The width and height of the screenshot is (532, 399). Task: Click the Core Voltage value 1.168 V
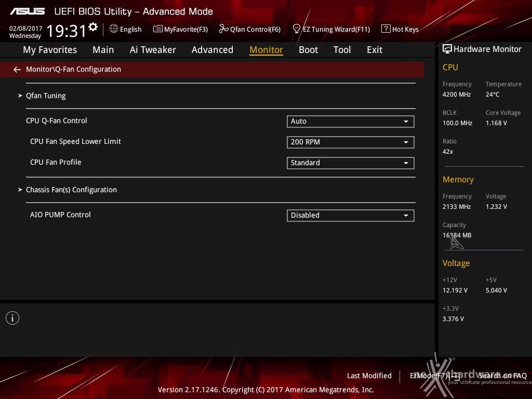tap(496, 123)
